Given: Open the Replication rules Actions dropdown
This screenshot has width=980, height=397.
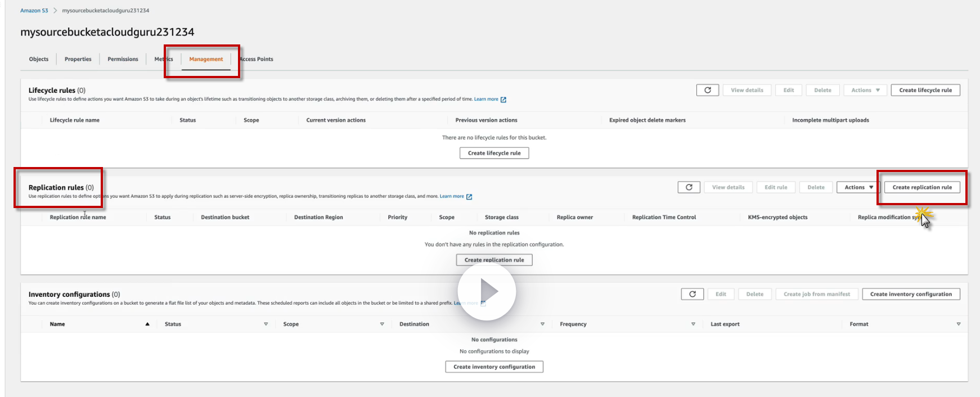Looking at the screenshot, I should 858,187.
